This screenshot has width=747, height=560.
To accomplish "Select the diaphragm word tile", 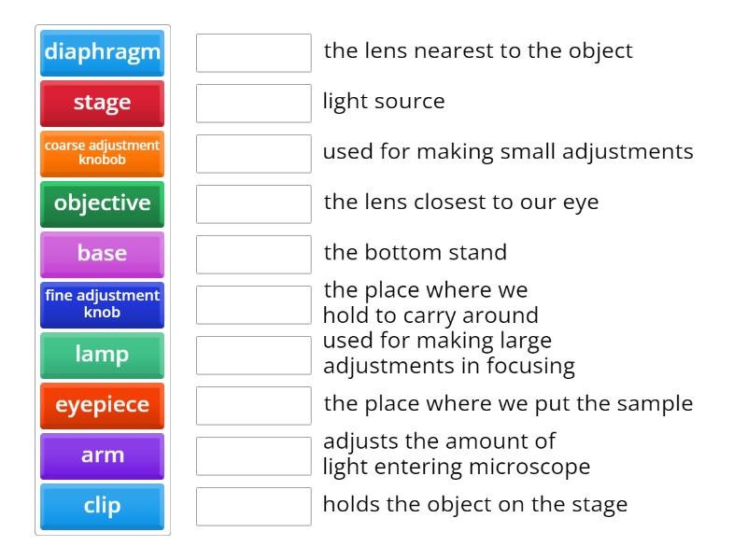I will 102,53.
